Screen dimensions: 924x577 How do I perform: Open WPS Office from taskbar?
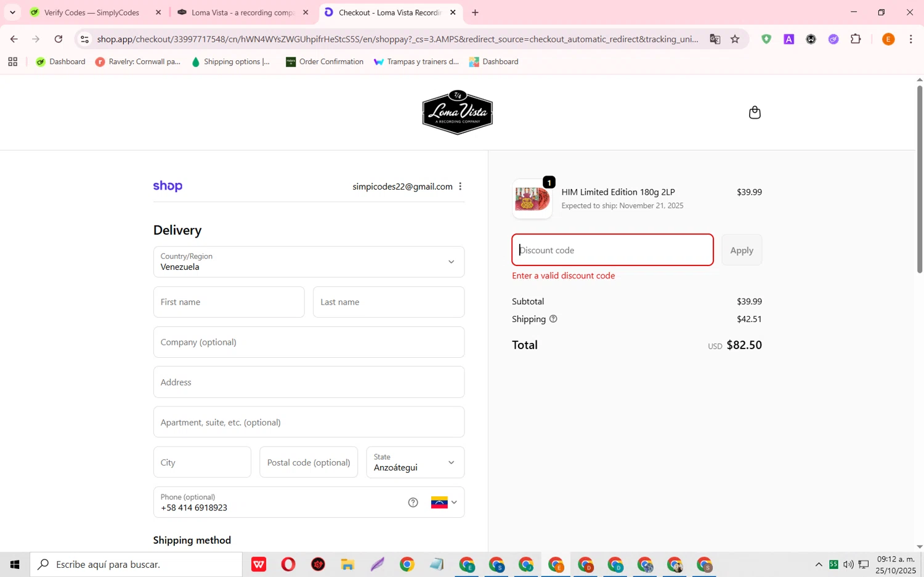click(259, 564)
